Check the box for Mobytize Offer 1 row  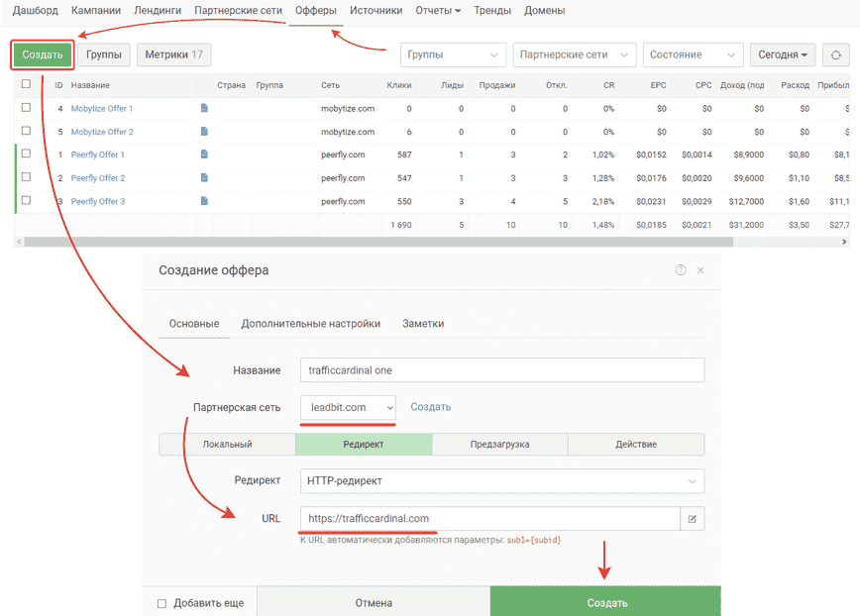pos(26,108)
